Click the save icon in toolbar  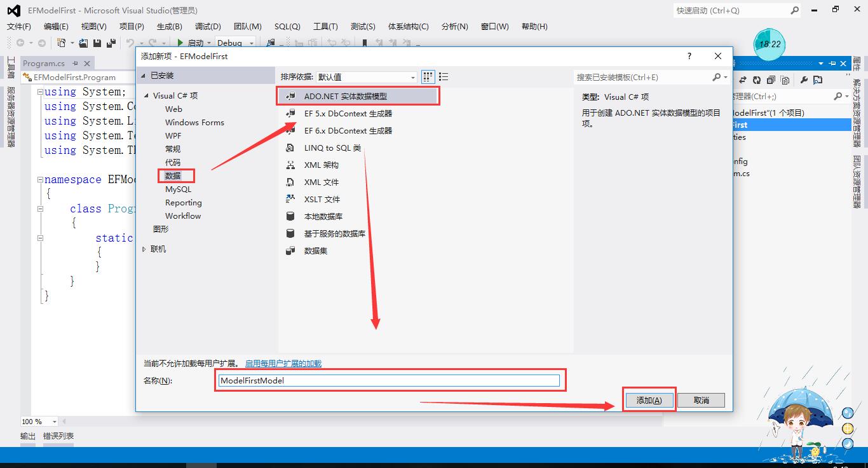pyautogui.click(x=97, y=43)
